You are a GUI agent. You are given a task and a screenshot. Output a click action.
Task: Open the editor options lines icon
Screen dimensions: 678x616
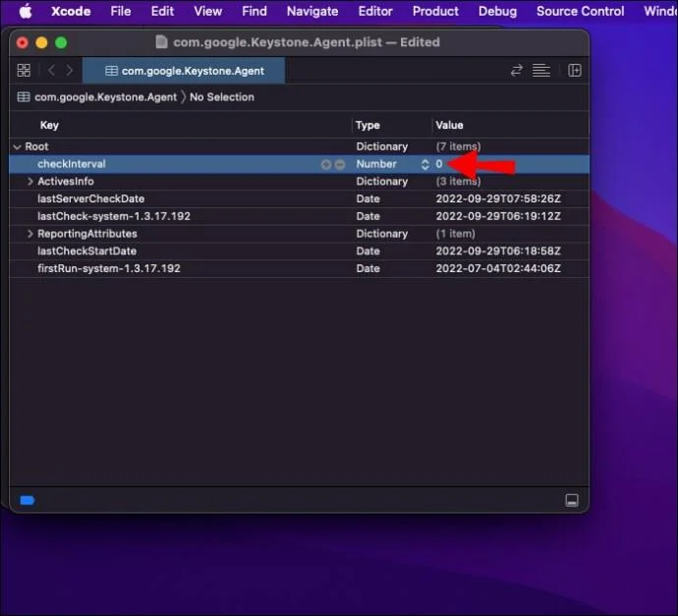(x=541, y=71)
